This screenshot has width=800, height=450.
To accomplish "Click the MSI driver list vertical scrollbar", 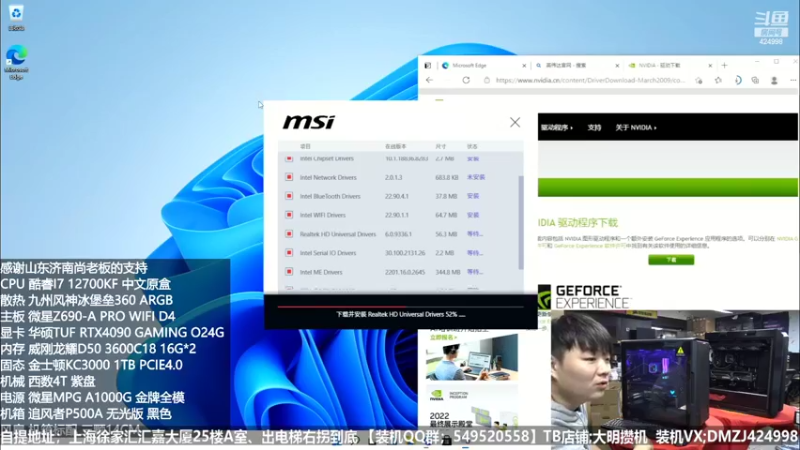I will 521,222.
